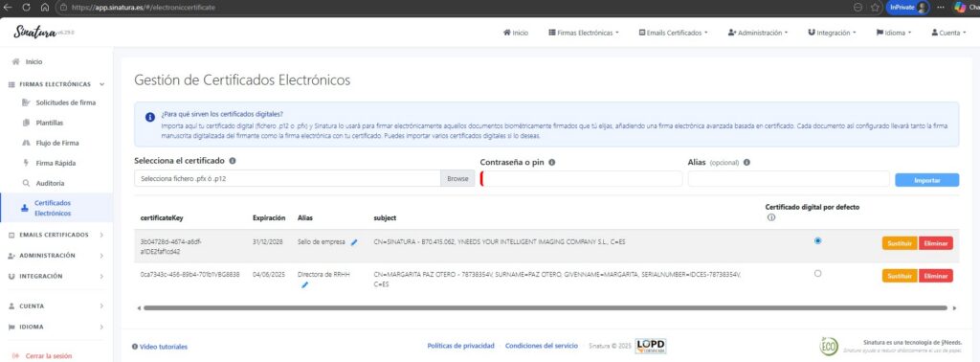
Task: Click the Selecciona fichero .pfx field
Action: (x=287, y=178)
